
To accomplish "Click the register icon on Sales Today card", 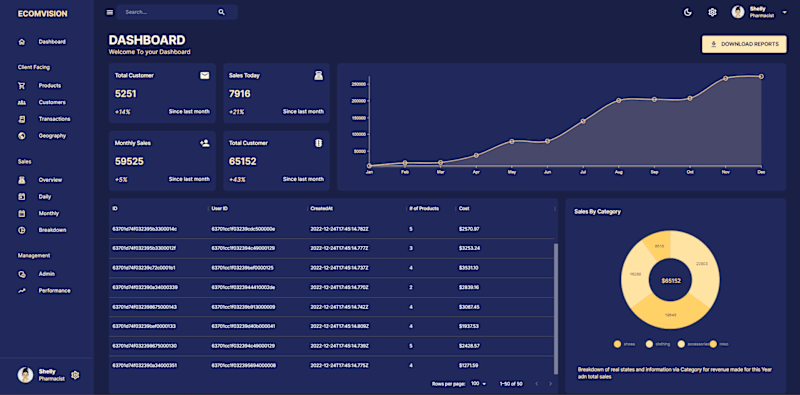I will point(318,76).
